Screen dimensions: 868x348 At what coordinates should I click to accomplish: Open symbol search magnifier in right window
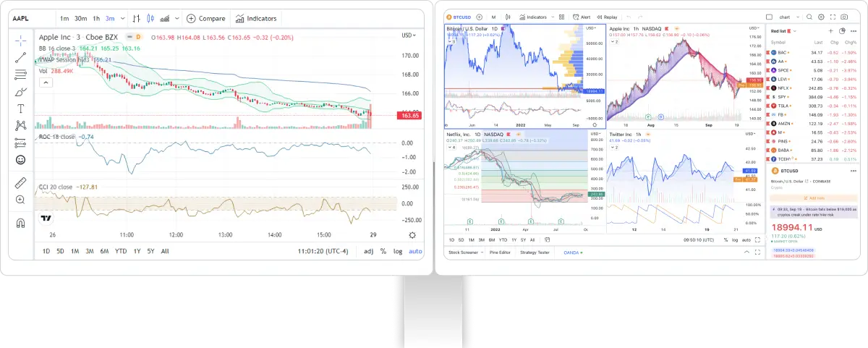tap(809, 17)
